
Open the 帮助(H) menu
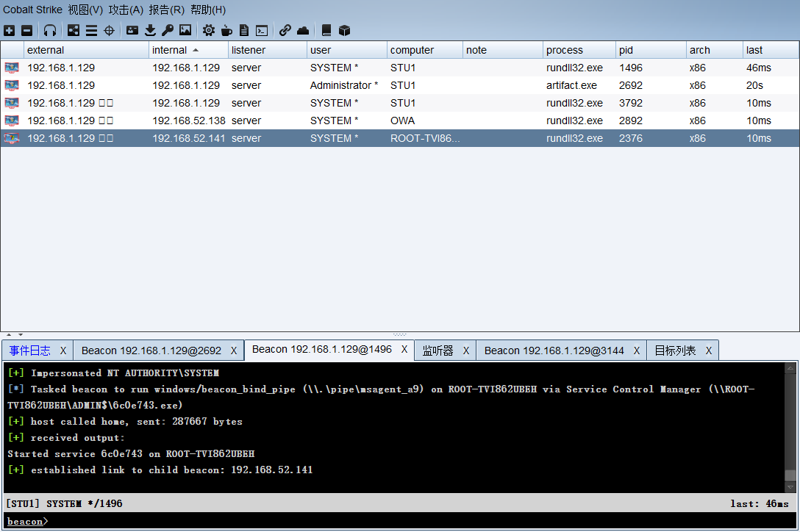(207, 10)
